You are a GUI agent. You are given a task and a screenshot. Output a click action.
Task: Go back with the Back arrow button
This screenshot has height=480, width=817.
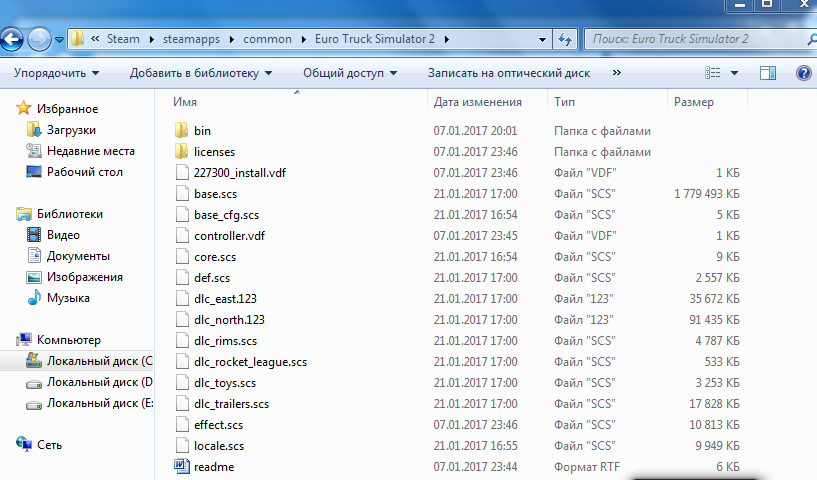[11, 39]
